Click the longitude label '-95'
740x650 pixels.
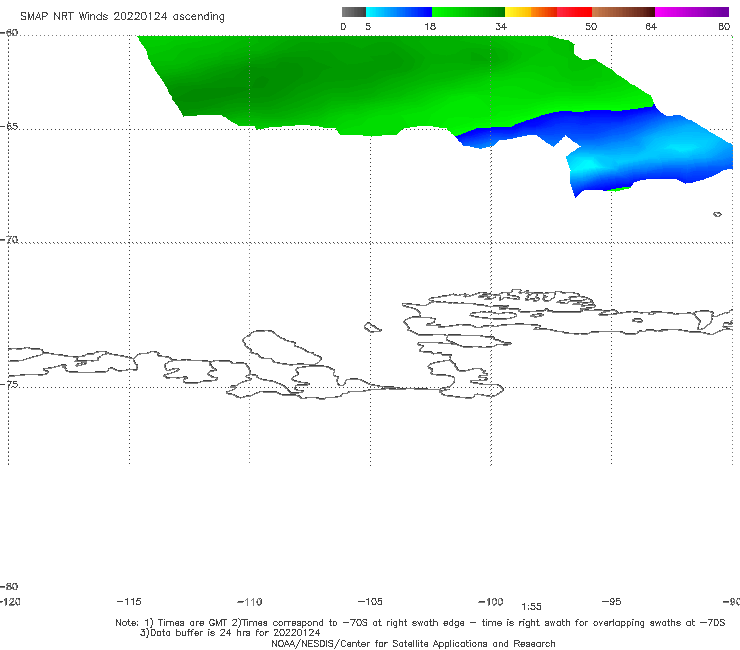point(611,601)
